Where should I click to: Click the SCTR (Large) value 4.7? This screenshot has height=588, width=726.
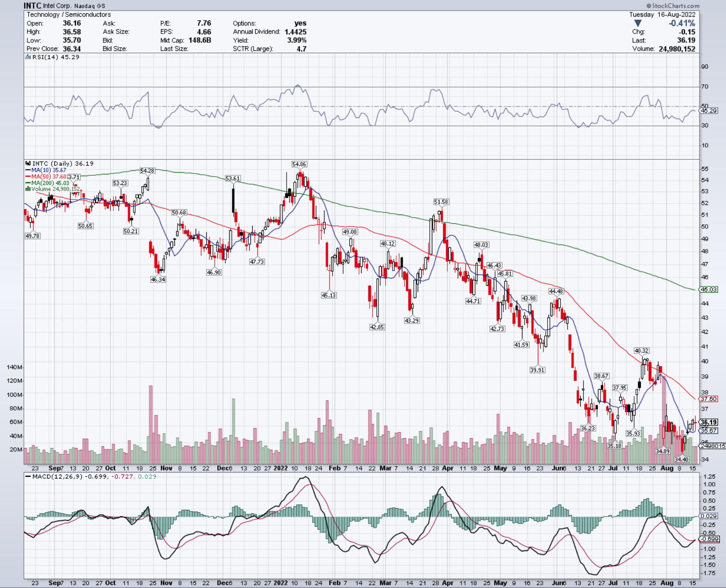point(302,49)
